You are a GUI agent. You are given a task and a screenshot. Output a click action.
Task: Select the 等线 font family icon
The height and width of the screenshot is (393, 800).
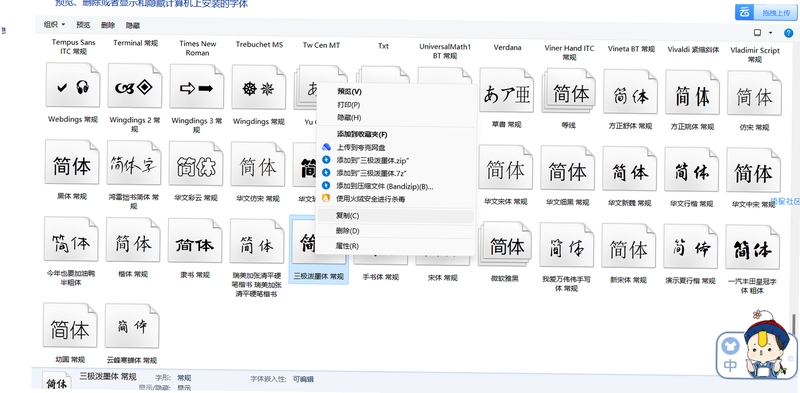tap(568, 92)
